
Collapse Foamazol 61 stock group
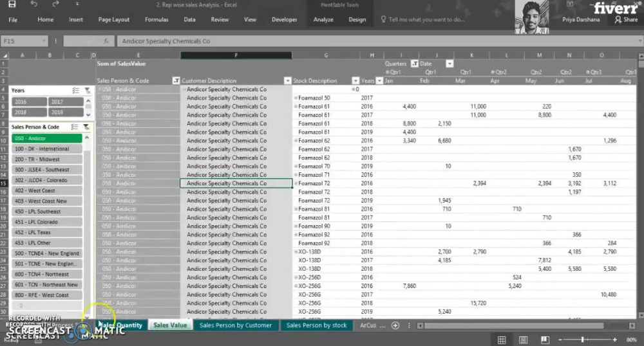[296, 107]
